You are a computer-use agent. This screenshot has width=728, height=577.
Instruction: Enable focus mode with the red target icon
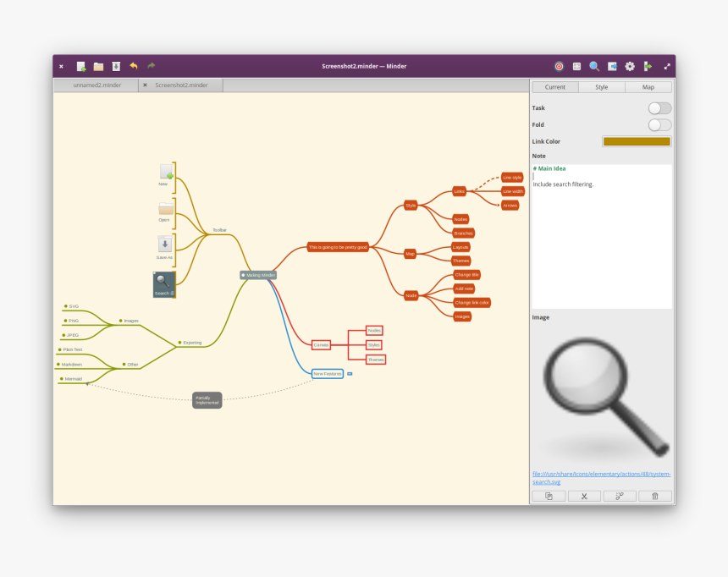[559, 66]
